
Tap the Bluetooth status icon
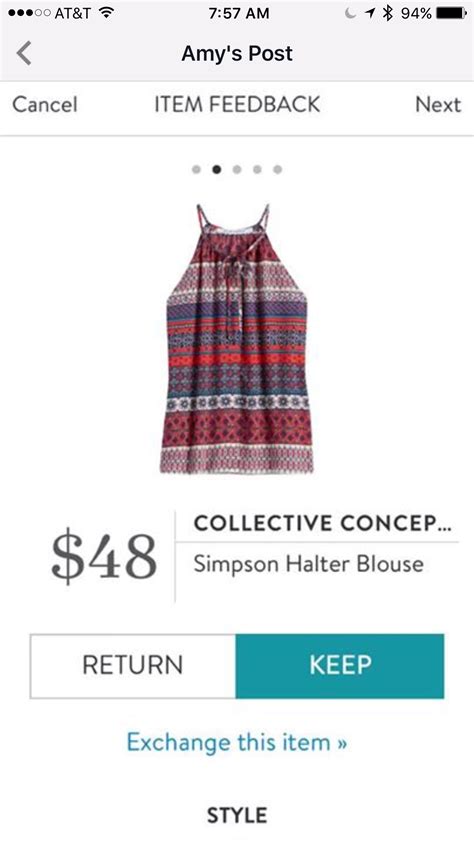pyautogui.click(x=387, y=13)
